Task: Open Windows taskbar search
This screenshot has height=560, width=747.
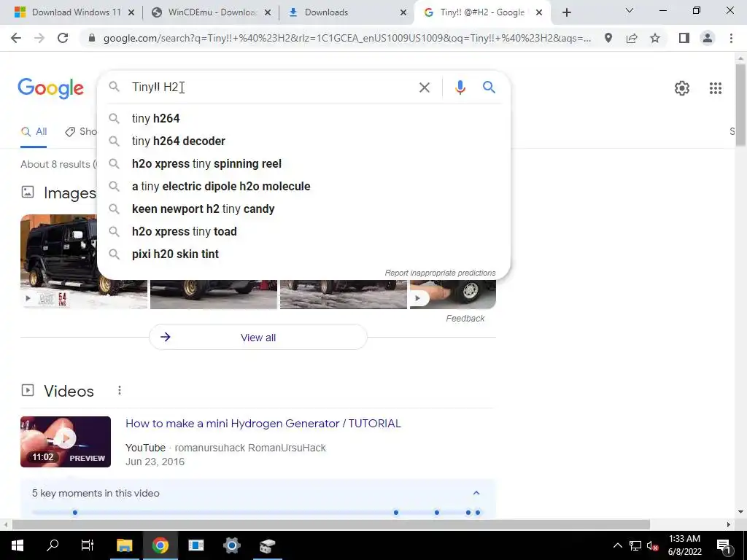Action: point(53,545)
